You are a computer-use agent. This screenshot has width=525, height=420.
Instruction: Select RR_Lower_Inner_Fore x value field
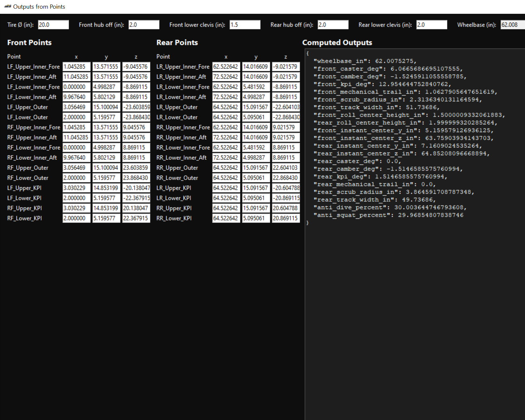coord(226,148)
